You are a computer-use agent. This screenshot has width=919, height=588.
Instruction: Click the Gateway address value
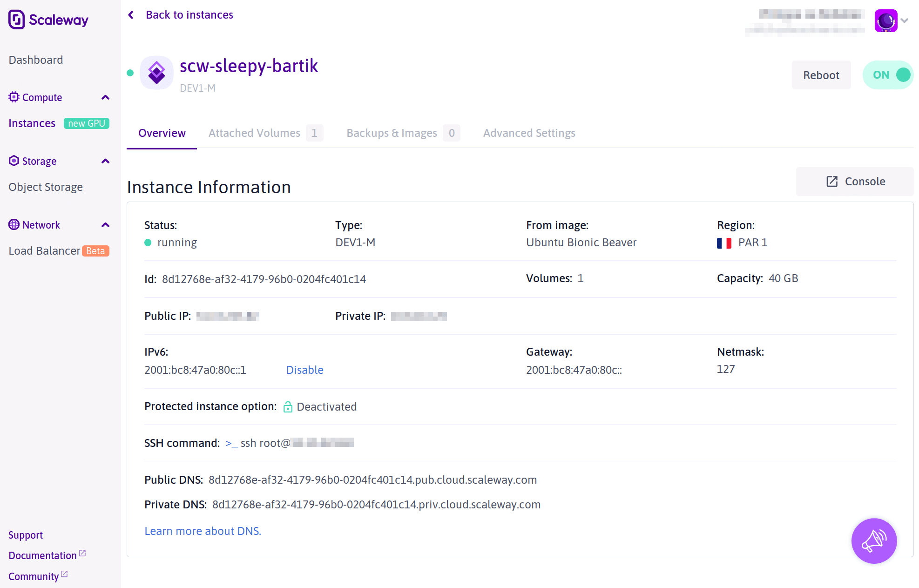click(x=574, y=370)
